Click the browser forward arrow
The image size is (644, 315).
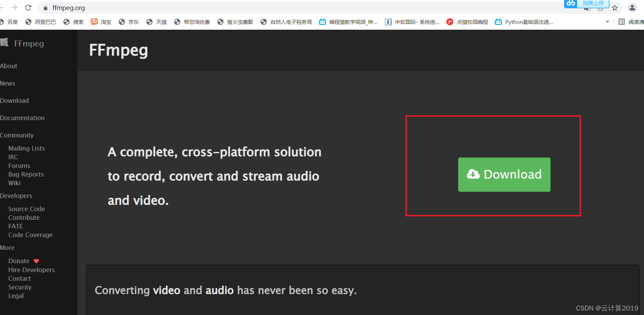coord(14,8)
